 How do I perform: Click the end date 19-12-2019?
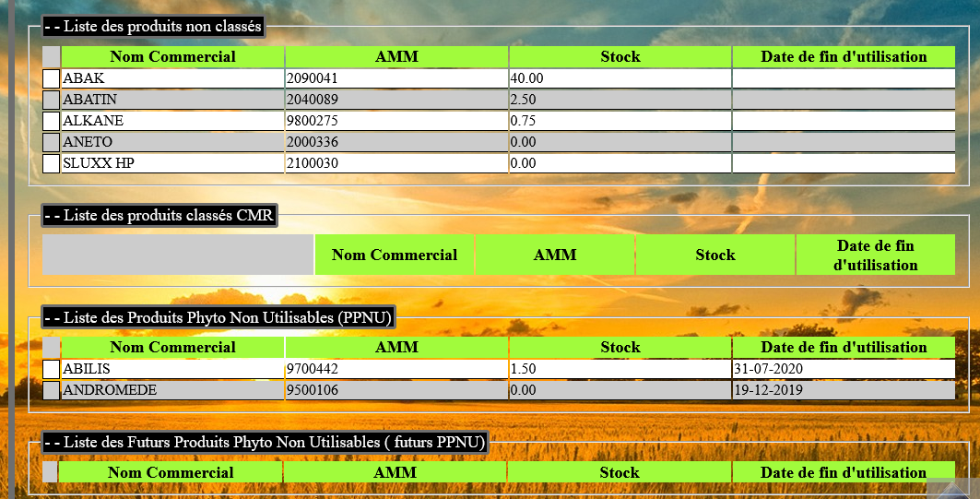click(x=769, y=390)
